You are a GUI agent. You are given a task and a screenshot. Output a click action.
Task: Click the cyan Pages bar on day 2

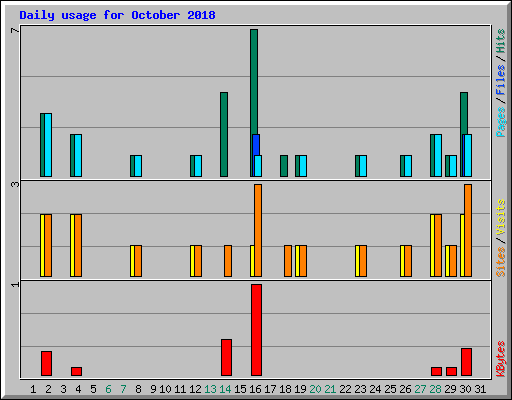coord(48,145)
